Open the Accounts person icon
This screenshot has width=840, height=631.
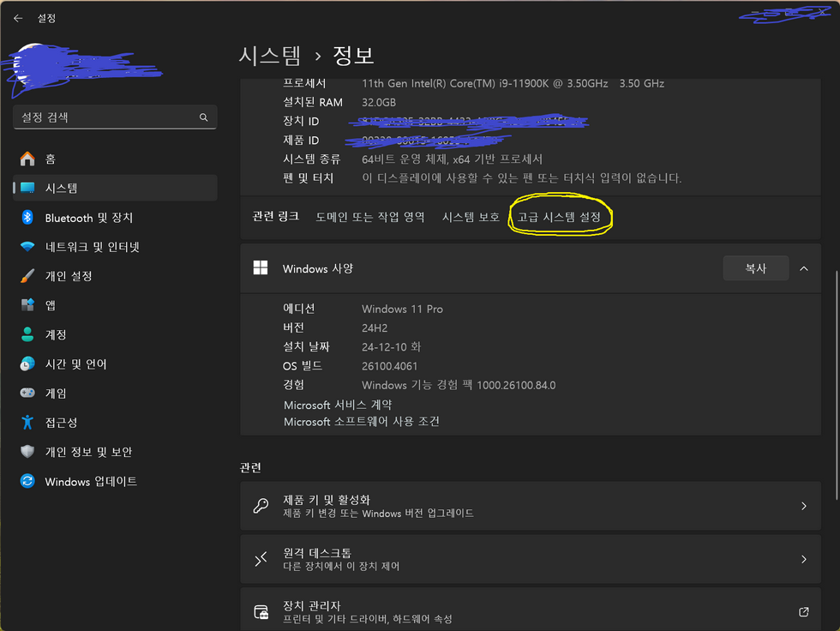[27, 334]
